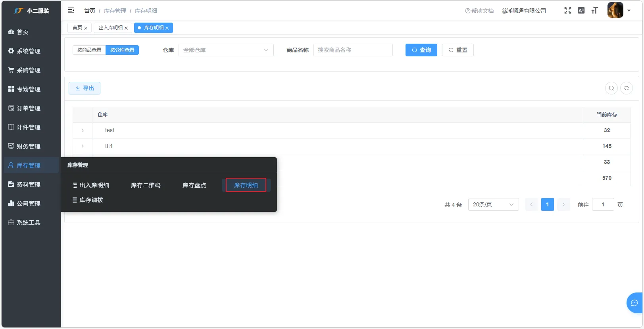Click the 小二服装 logo
The height and width of the screenshot is (329, 644).
[32, 11]
